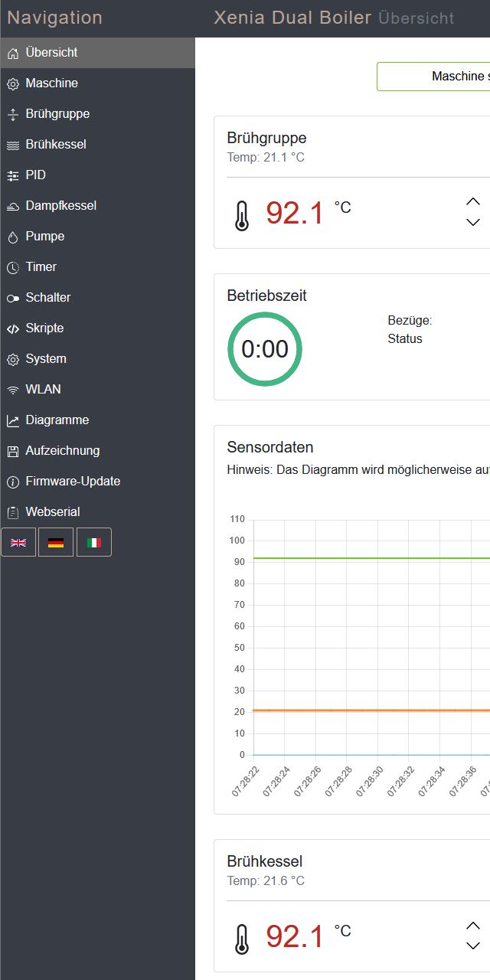Click the gear icon beside System
Image resolution: width=490 pixels, height=980 pixels.
tap(12, 359)
